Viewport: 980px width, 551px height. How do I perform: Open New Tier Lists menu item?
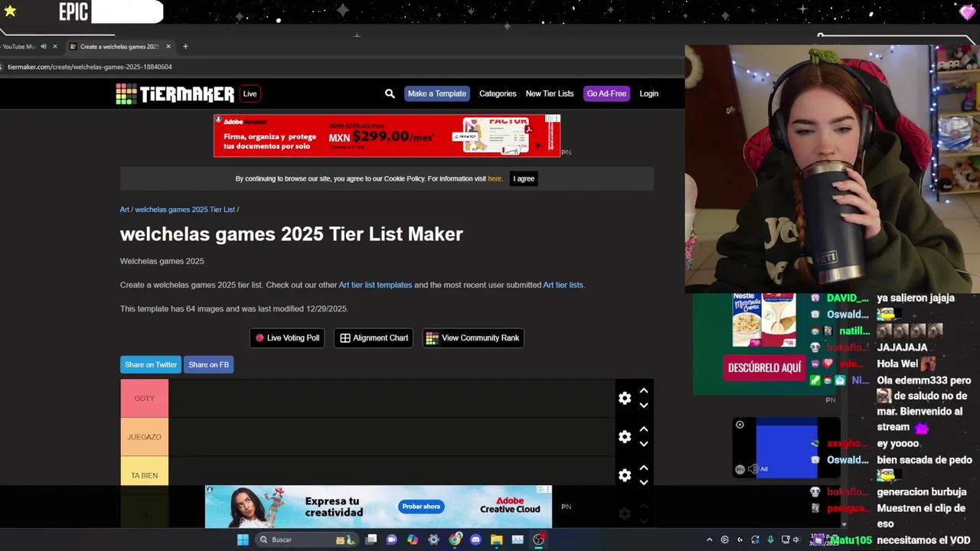pyautogui.click(x=550, y=93)
